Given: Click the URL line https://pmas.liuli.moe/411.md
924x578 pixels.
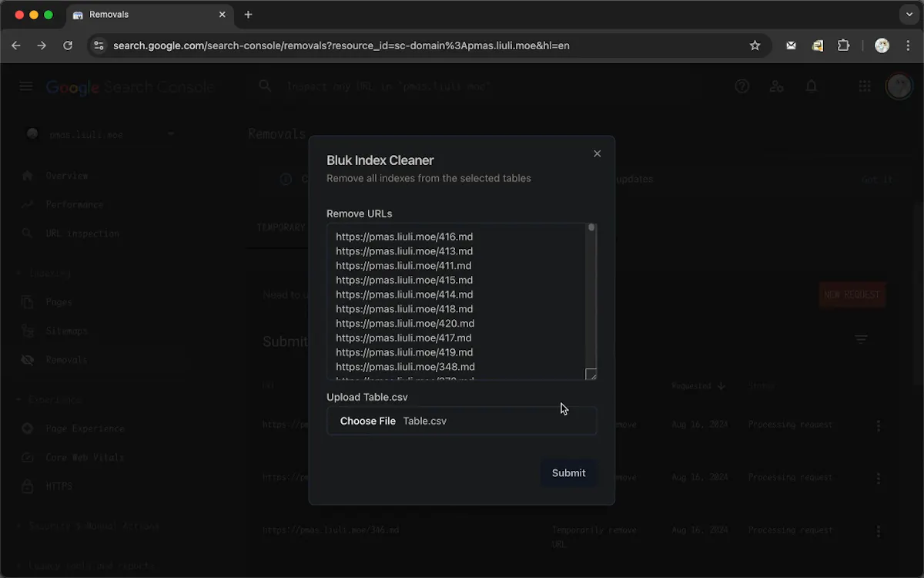Looking at the screenshot, I should 403,266.
